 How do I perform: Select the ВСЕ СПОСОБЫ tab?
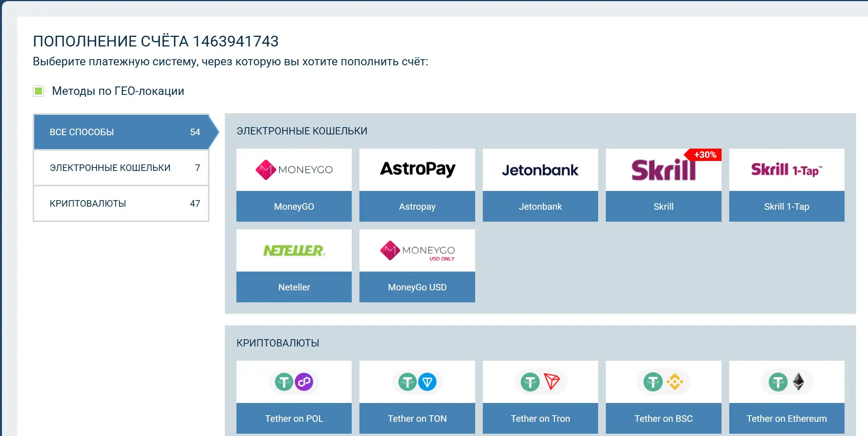121,132
